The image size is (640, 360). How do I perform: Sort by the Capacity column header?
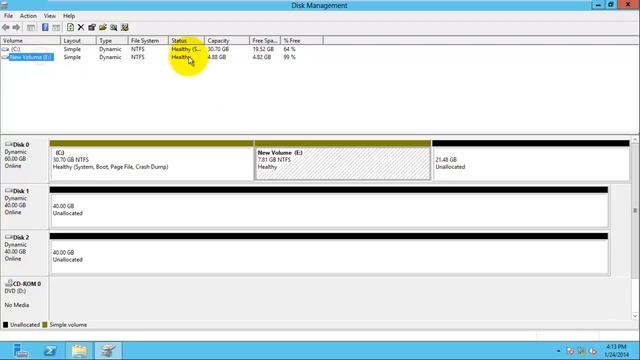[x=227, y=40]
